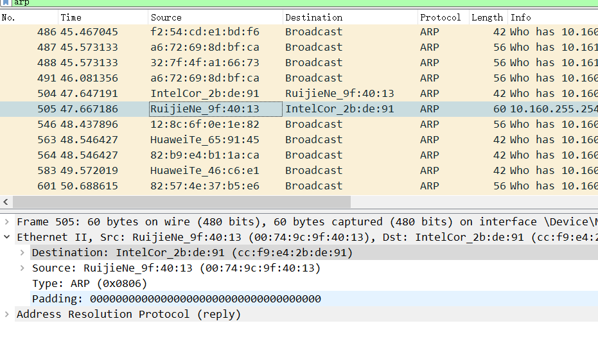Select packet 504 from IntelCor_2b:de:91

tap(299, 93)
